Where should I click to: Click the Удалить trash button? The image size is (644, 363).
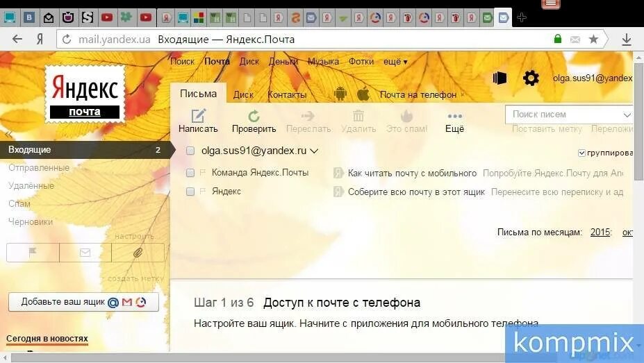pos(358,121)
